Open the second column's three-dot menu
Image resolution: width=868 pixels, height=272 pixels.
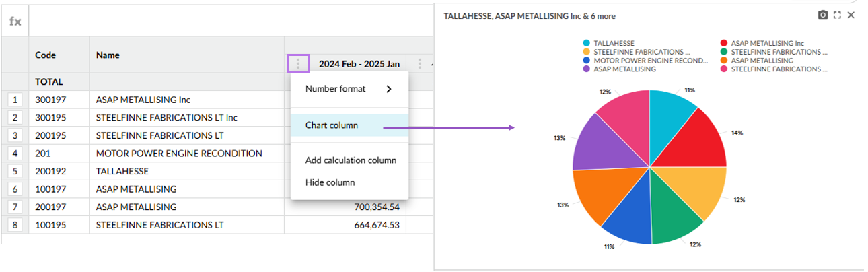420,64
